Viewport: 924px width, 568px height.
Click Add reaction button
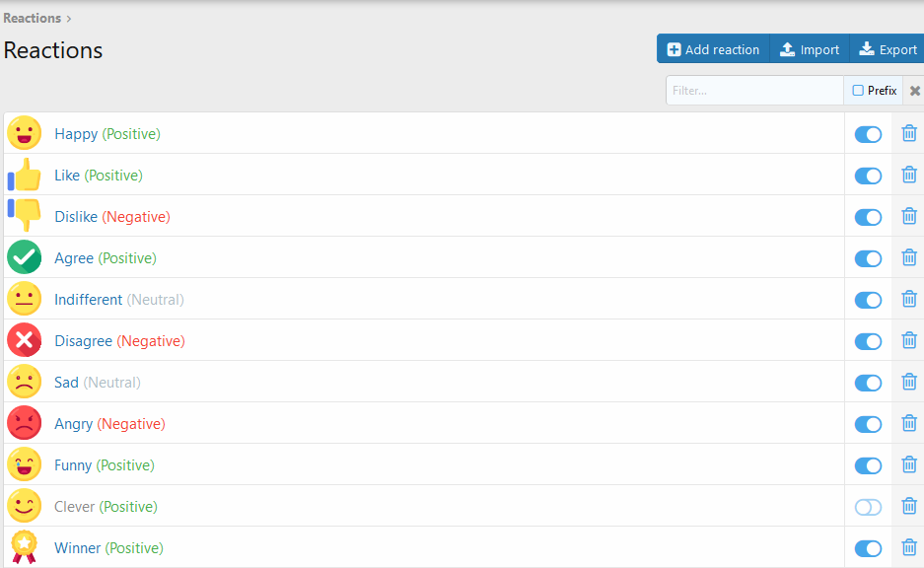tap(713, 49)
